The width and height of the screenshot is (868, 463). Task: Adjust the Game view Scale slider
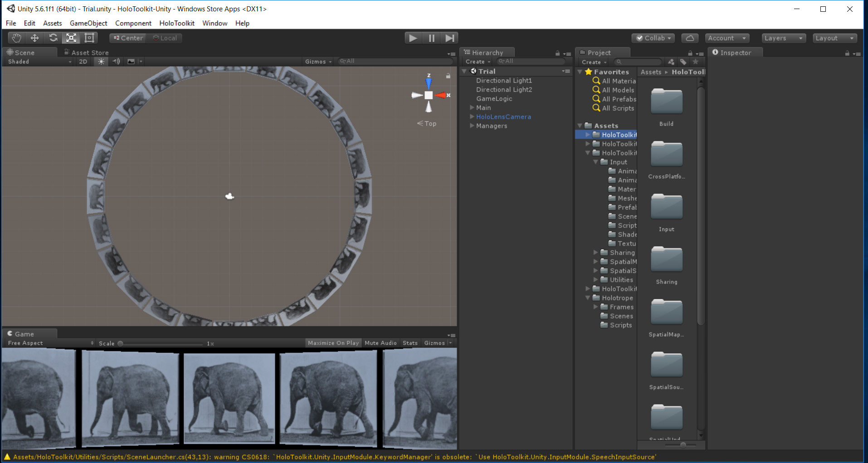[121, 343]
